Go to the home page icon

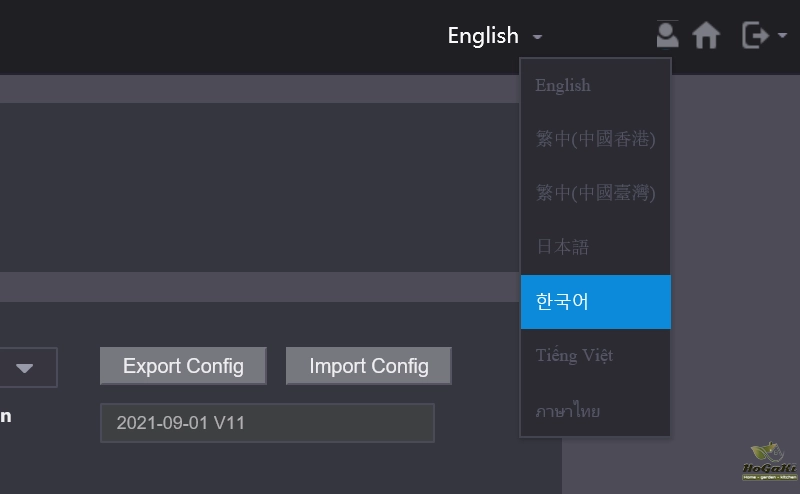tap(706, 35)
